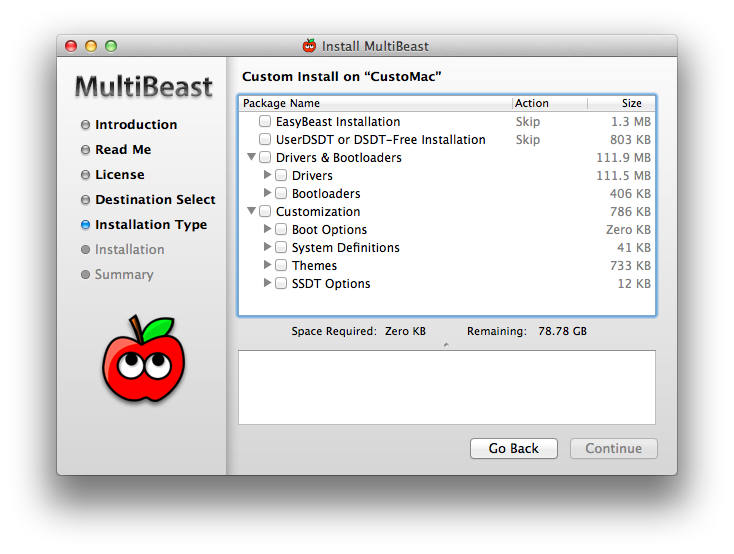
Task: Click inside the empty package description box
Action: [447, 387]
